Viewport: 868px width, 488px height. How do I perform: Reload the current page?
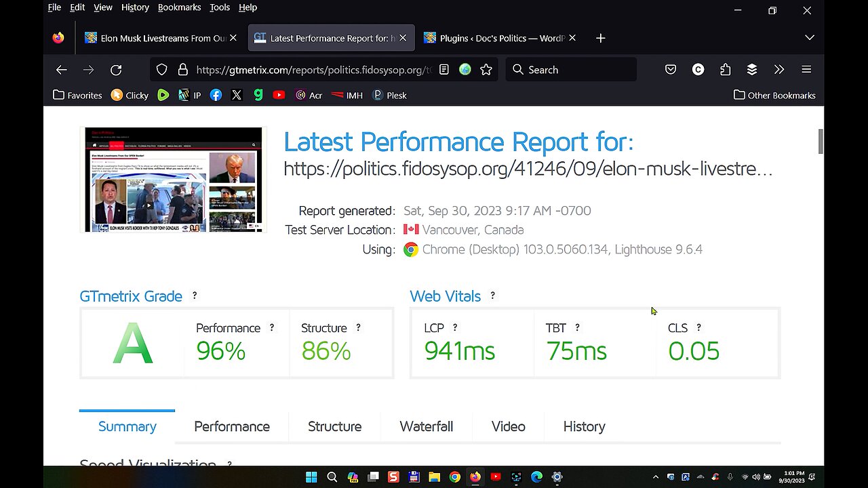click(116, 70)
